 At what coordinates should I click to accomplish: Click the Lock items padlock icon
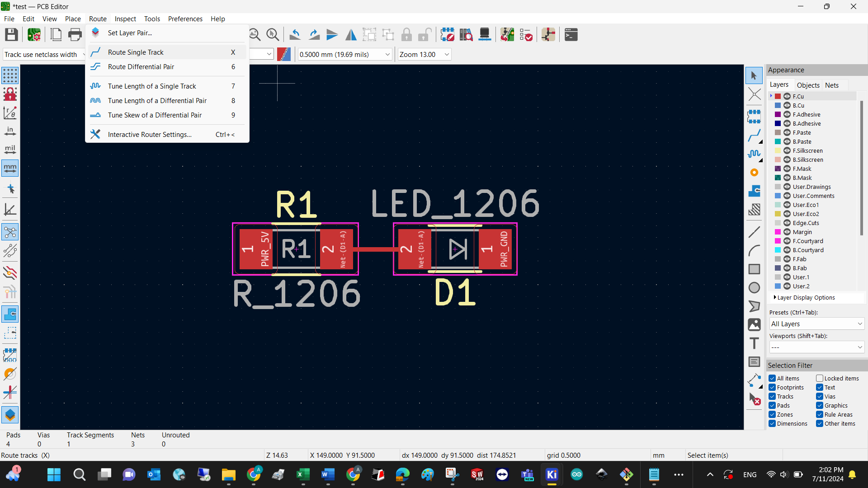(406, 35)
